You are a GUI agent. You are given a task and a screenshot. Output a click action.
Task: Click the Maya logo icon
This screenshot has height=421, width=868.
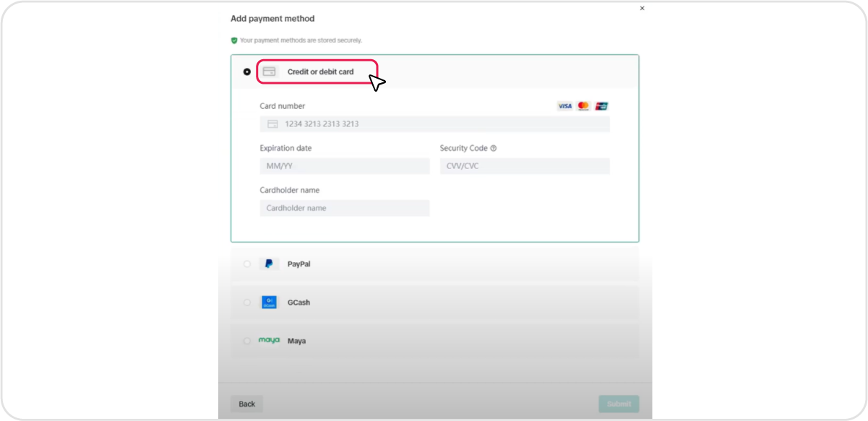click(269, 341)
